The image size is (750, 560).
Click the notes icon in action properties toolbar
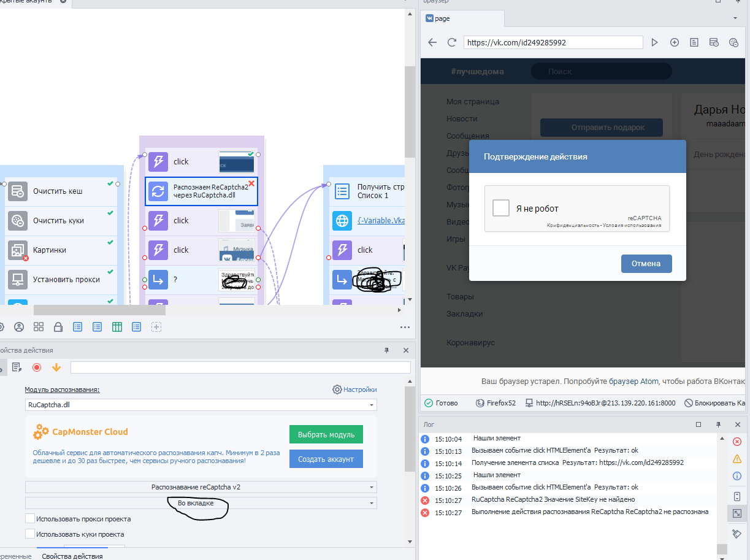click(17, 367)
